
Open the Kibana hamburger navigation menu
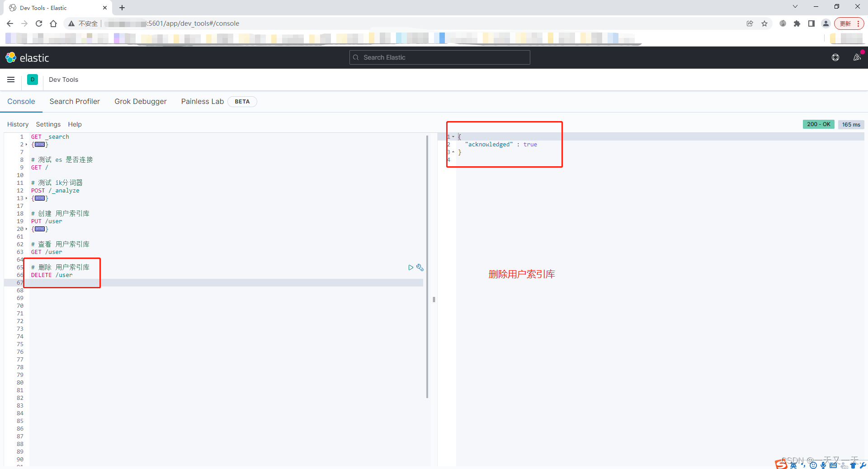pyautogui.click(x=11, y=80)
